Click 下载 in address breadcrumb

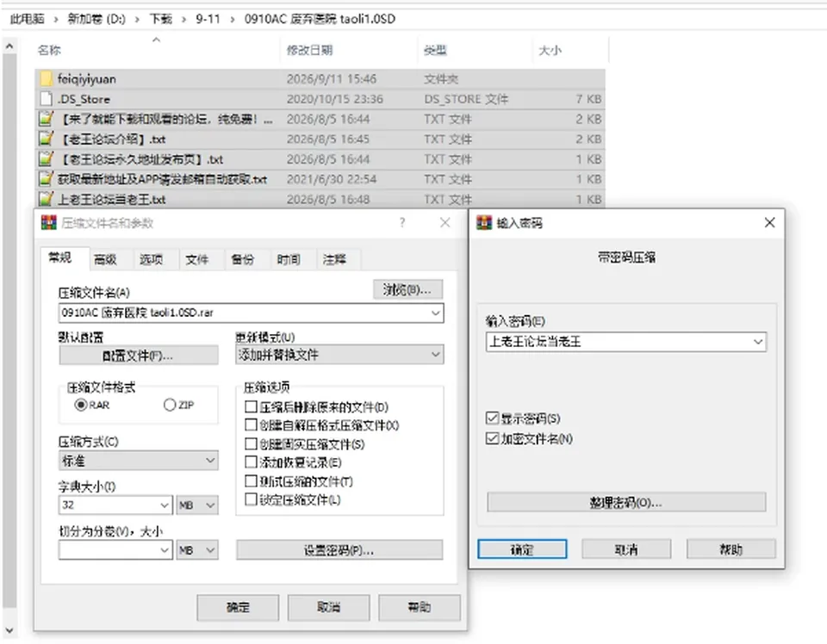(x=161, y=19)
